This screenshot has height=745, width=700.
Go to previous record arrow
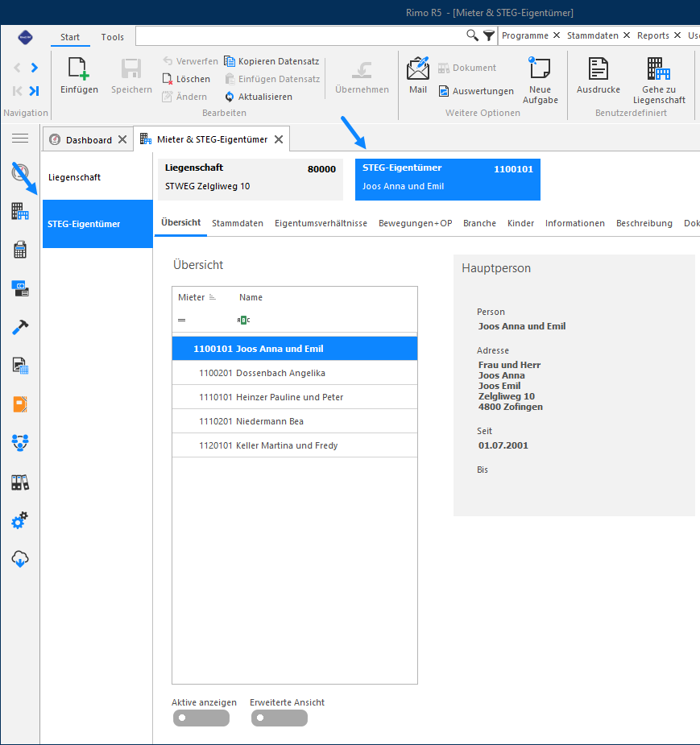(x=17, y=68)
